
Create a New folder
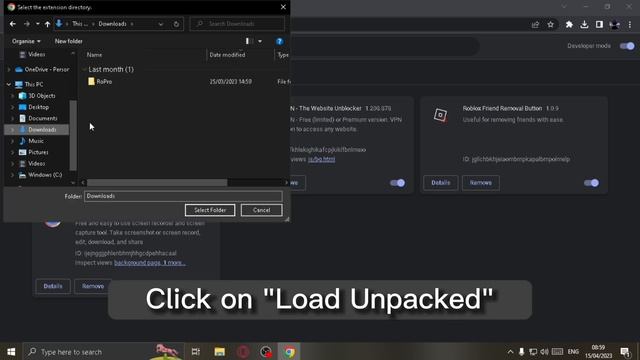69,41
